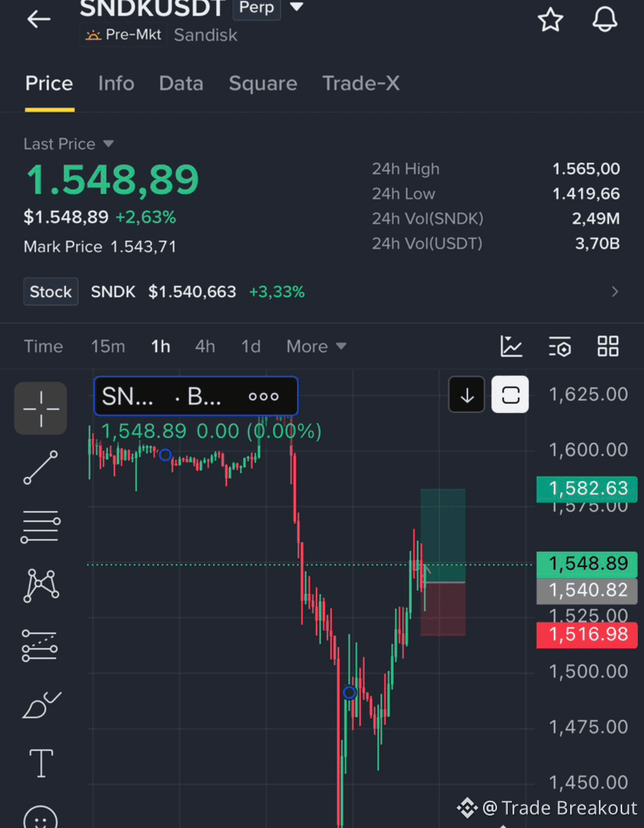The image size is (644, 828).
Task: Switch to the Info tab
Action: (116, 83)
